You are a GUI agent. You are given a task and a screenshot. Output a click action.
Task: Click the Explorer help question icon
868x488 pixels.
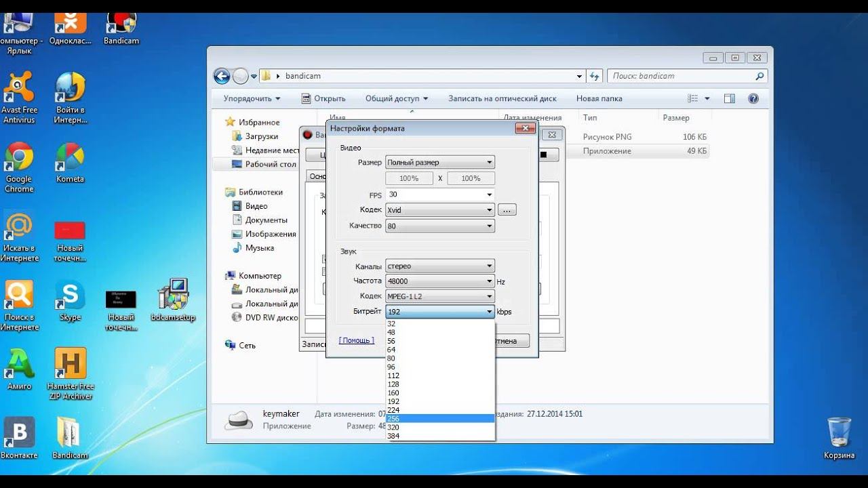pyautogui.click(x=753, y=98)
